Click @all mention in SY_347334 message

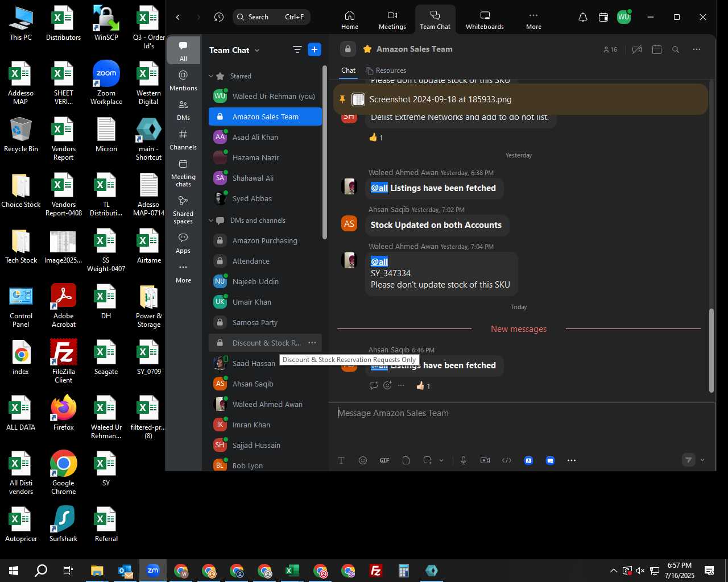pos(379,261)
